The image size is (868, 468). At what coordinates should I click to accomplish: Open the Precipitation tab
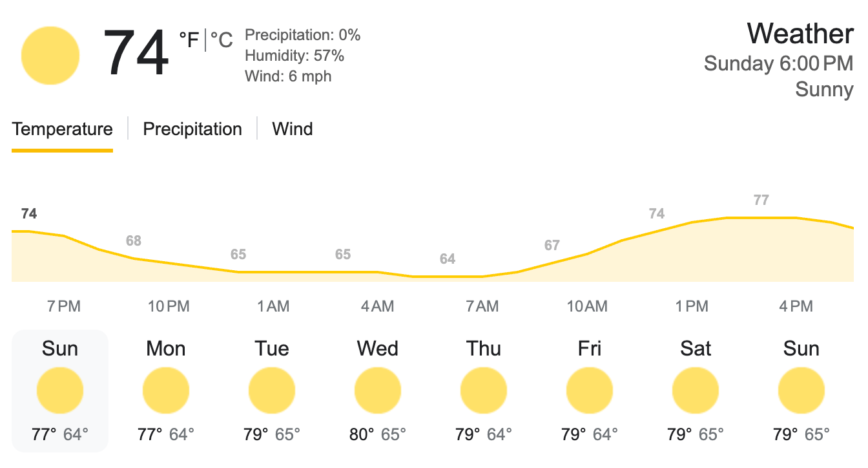[x=192, y=129]
